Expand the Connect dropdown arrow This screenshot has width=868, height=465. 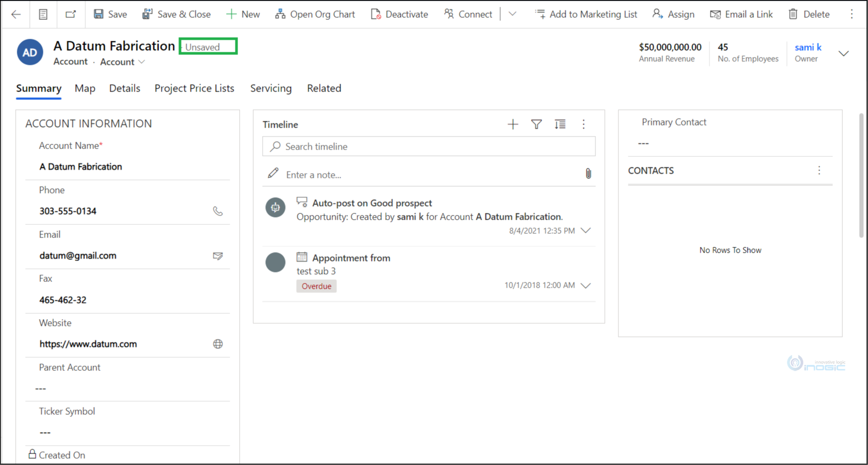pos(513,14)
